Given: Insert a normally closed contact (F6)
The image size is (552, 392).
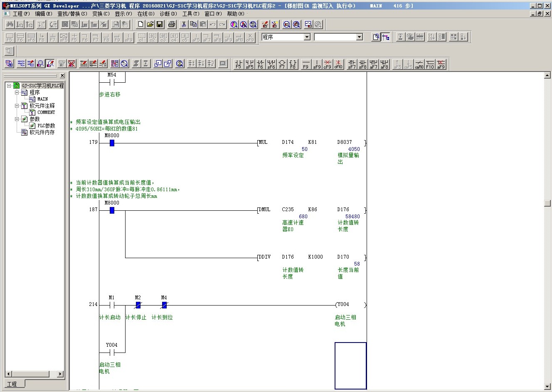Looking at the screenshot, I should (260, 64).
